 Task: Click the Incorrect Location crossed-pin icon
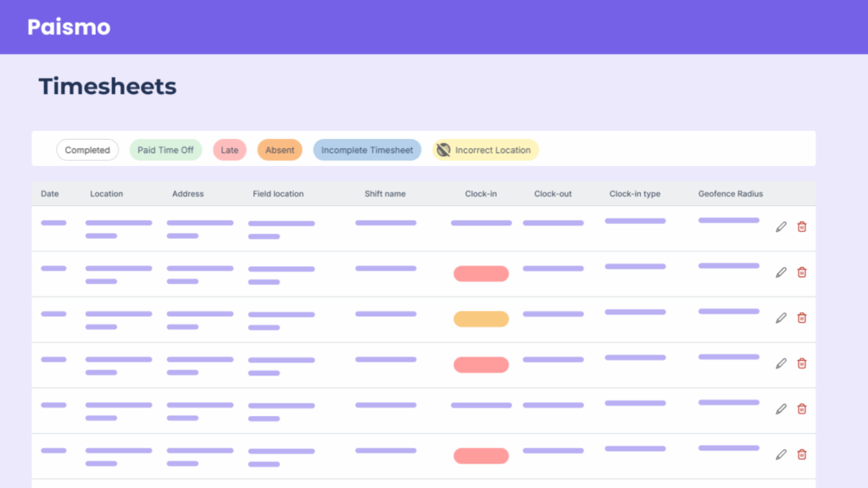coord(443,150)
